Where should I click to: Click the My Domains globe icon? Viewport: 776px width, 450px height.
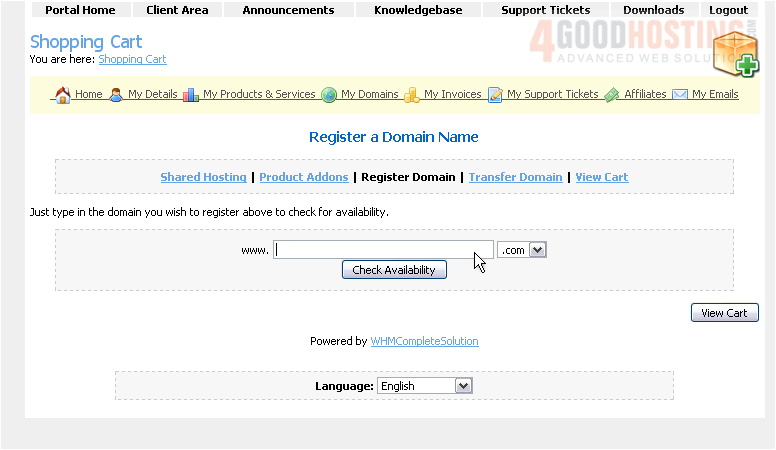point(329,95)
